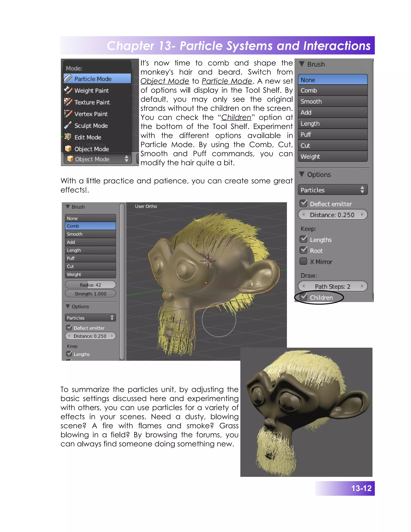Select Puff brush in lower-left tool shelf

pyautogui.click(x=90, y=258)
